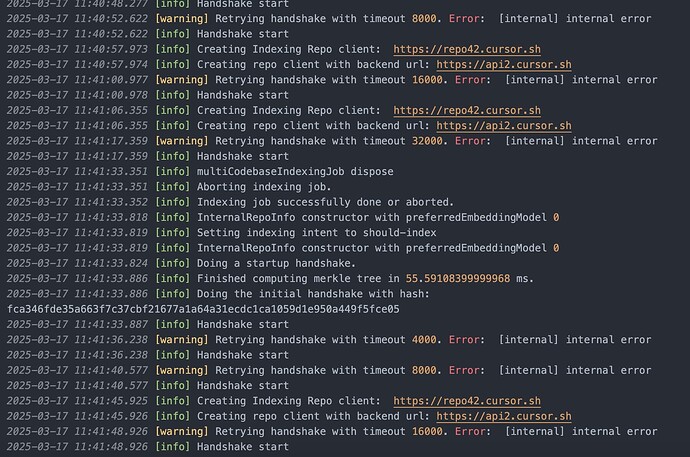Image resolution: width=690 pixels, height=457 pixels.
Task: Open the api2.cursor.sh link logged at 11:40:57.974
Action: tap(504, 65)
